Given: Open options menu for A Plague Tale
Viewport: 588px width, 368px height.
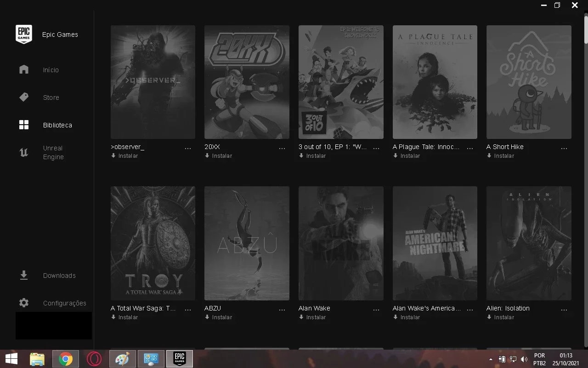Looking at the screenshot, I should (470, 149).
